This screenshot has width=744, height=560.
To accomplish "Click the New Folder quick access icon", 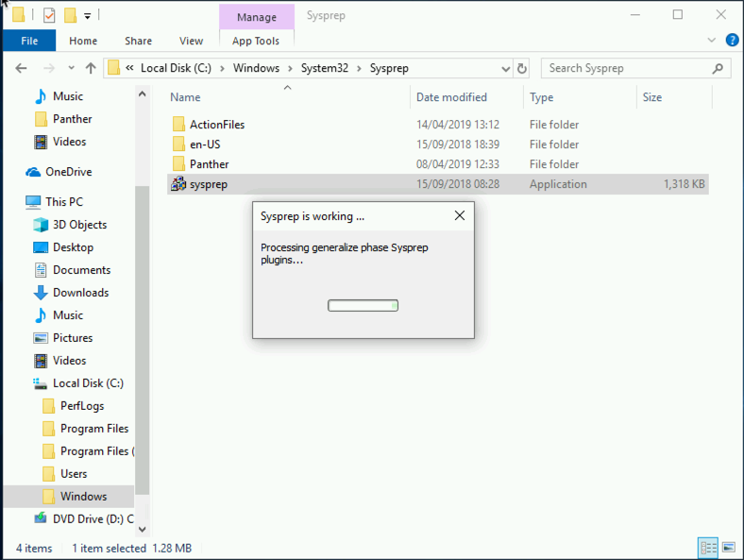I will [x=70, y=15].
